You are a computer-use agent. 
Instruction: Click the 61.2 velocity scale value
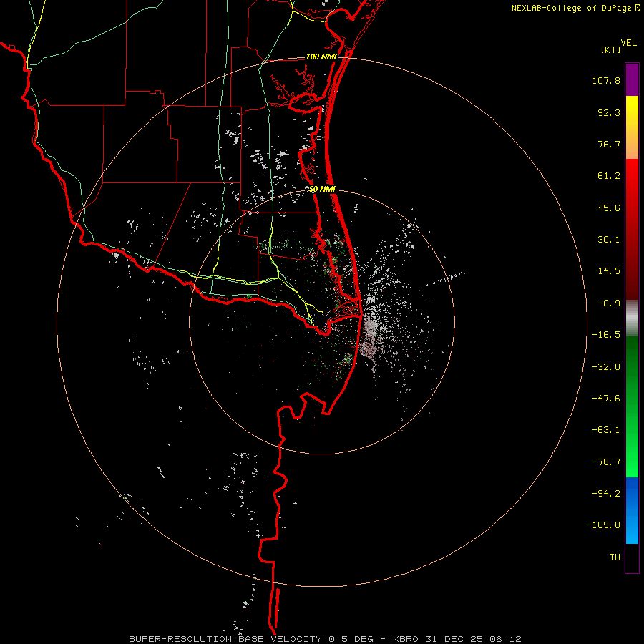click(609, 176)
